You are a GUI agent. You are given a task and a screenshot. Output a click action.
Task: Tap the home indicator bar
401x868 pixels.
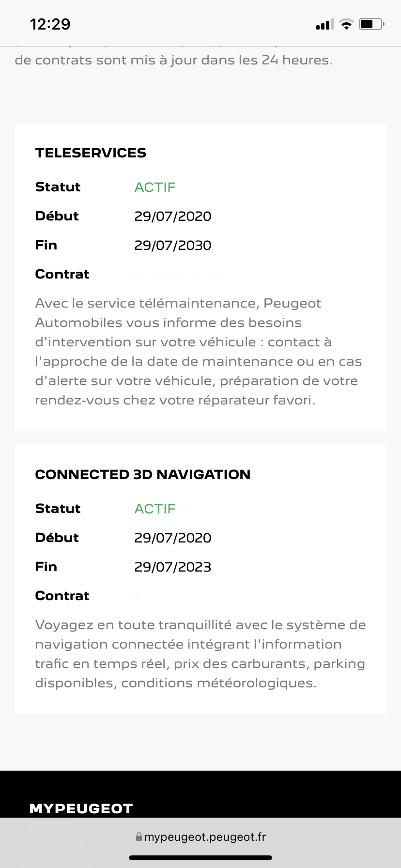(x=200, y=857)
